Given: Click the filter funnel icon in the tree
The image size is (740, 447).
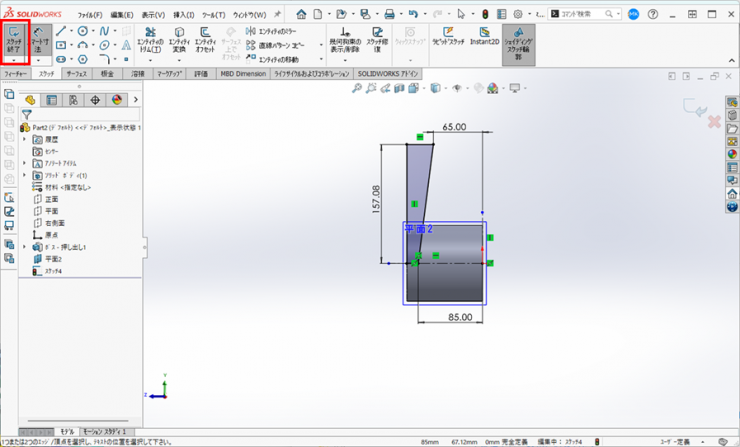Looking at the screenshot, I should click(27, 114).
